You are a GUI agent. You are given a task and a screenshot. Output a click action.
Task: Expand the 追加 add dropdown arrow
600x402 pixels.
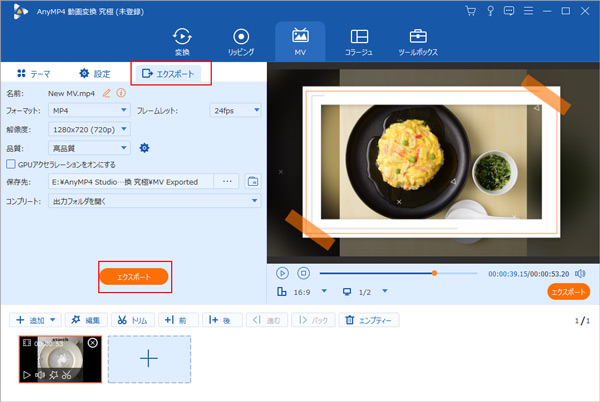coord(53,320)
